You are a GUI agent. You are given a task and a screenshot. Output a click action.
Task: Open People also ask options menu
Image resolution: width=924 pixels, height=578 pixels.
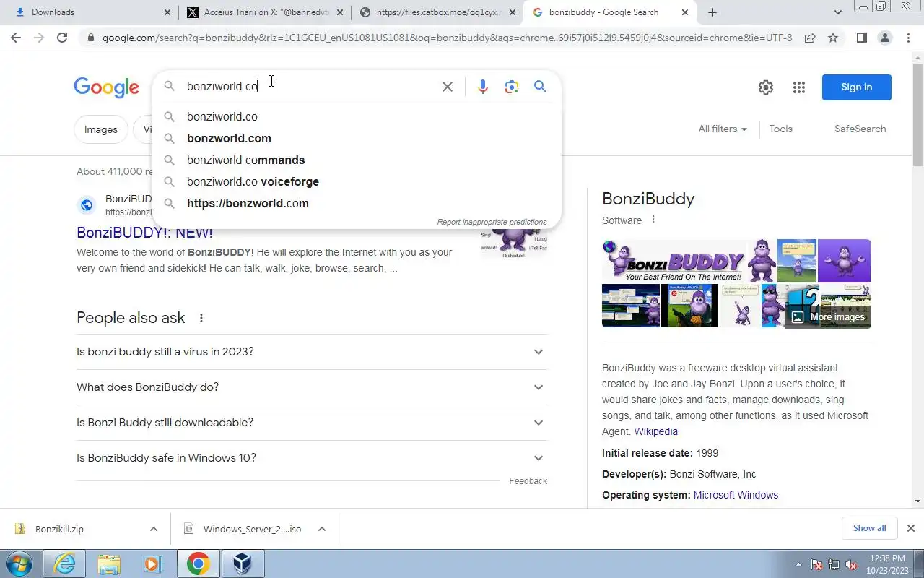(201, 318)
